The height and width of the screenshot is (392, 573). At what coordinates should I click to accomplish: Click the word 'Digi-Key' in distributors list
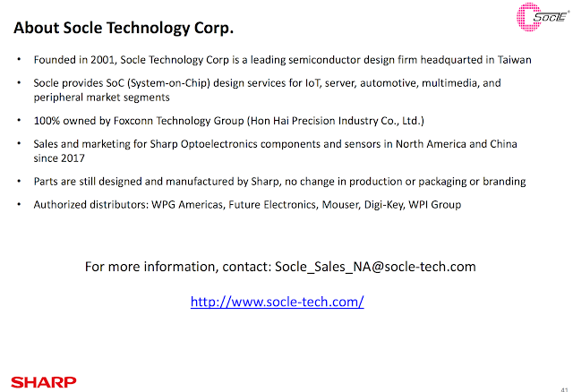click(x=384, y=205)
